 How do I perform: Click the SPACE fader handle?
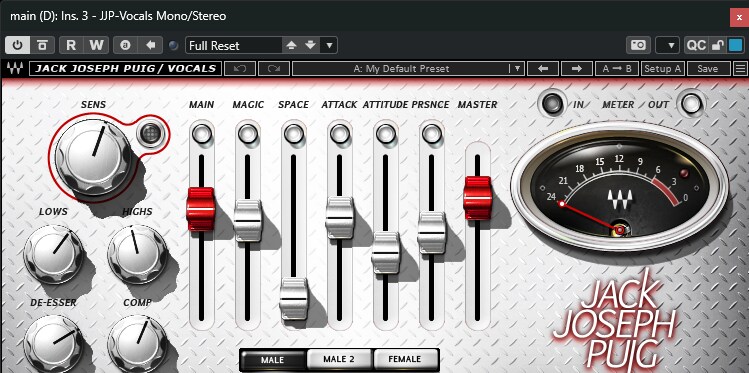294,298
